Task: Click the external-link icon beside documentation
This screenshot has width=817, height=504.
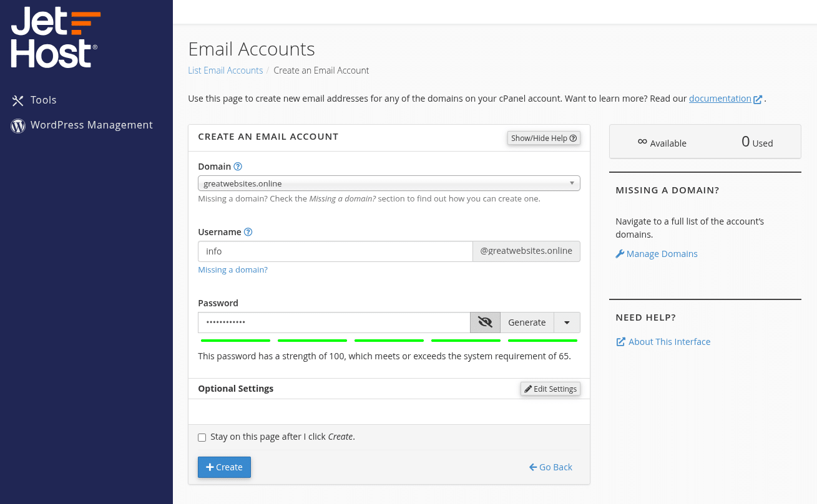Action: (758, 99)
